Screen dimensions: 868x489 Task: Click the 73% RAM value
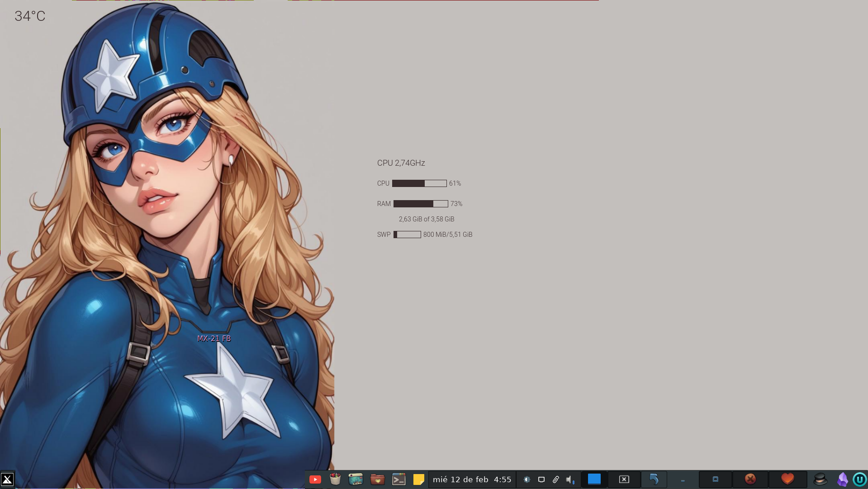tap(456, 204)
